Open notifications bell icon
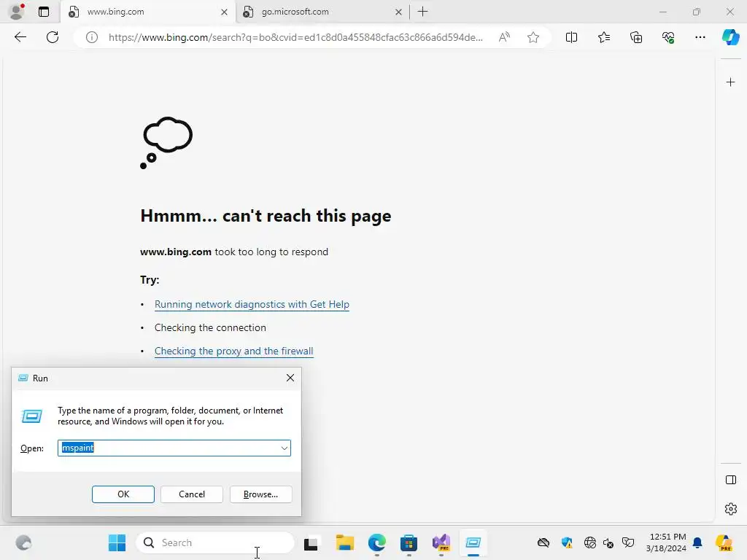The image size is (747, 560). (697, 542)
